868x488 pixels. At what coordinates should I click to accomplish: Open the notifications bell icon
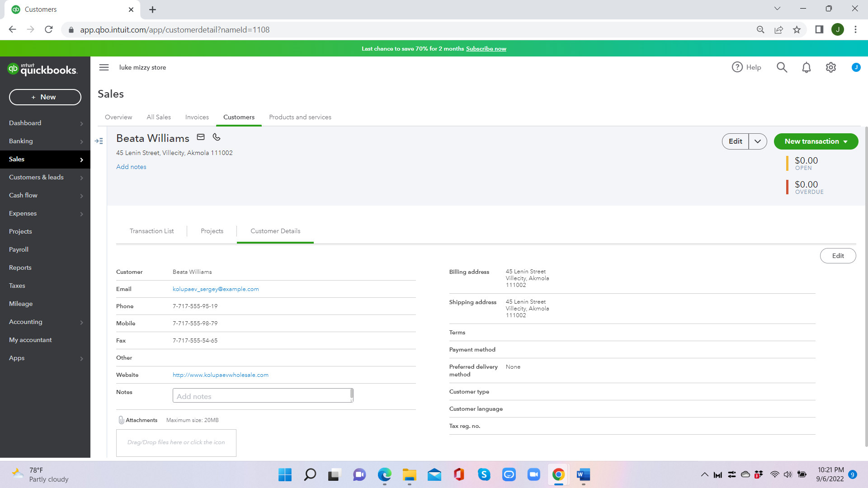pos(806,67)
